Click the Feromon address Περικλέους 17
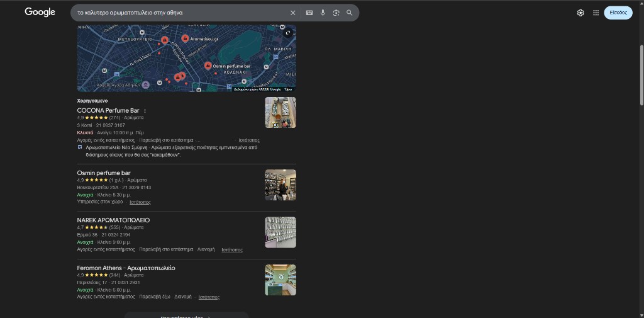The image size is (644, 318). 92,283
